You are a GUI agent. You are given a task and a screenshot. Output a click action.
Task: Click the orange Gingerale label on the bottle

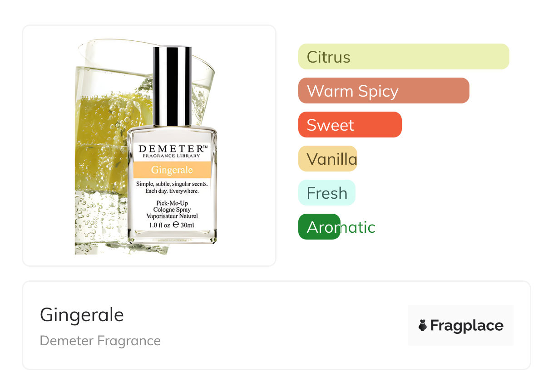coord(172,170)
